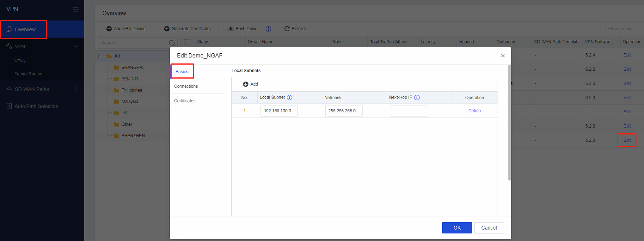This screenshot has width=644, height=241.
Task: Click the info icon beside Next-Hop IP
Action: click(x=417, y=97)
